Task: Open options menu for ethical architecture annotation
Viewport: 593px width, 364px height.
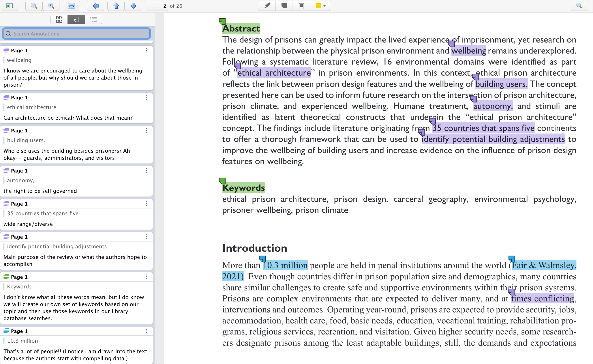Action: (146, 97)
